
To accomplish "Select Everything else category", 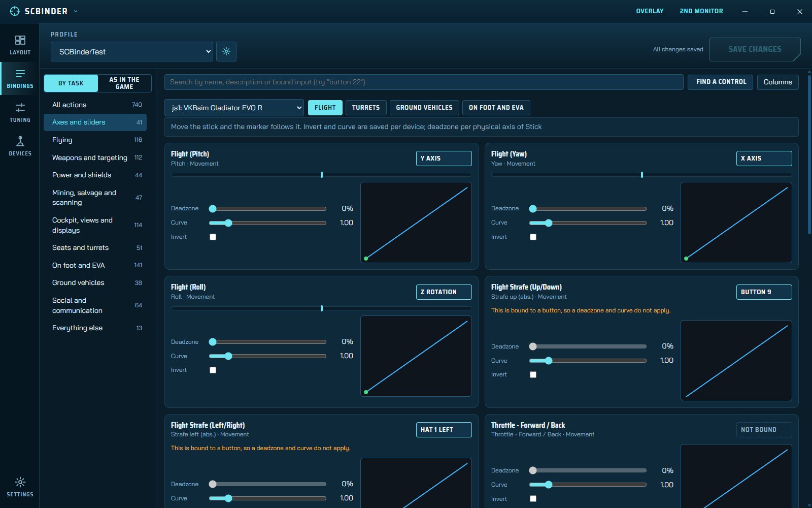I will 95,328.
